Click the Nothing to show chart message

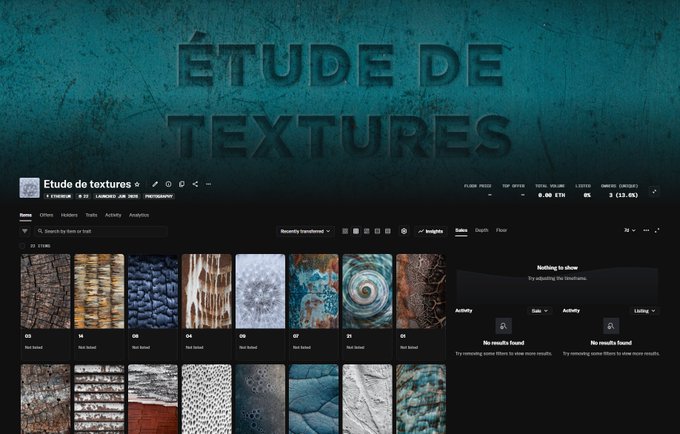(x=557, y=268)
